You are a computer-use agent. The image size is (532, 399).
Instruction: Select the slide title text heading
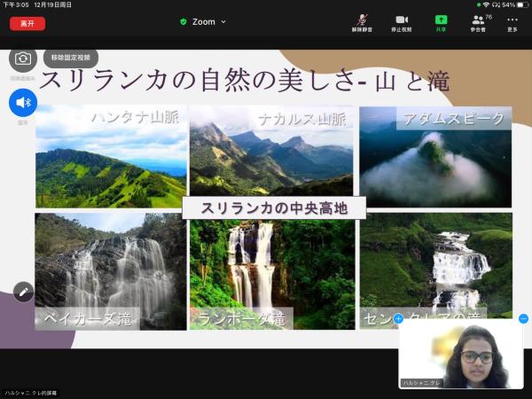(244, 82)
